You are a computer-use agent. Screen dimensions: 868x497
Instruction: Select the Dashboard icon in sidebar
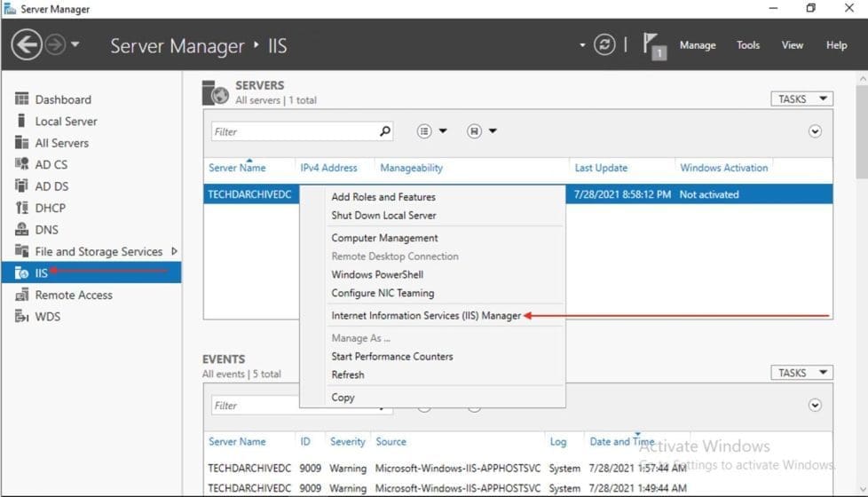pos(22,99)
